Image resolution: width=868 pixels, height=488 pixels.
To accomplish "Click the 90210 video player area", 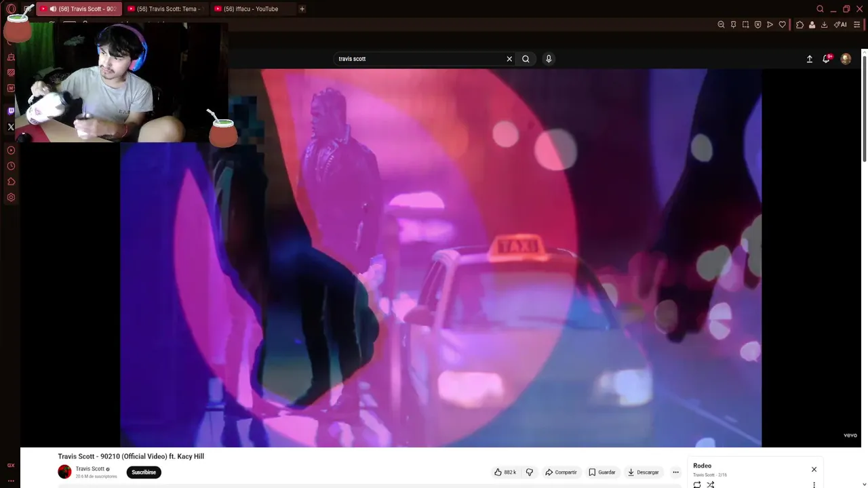I will pos(441,258).
